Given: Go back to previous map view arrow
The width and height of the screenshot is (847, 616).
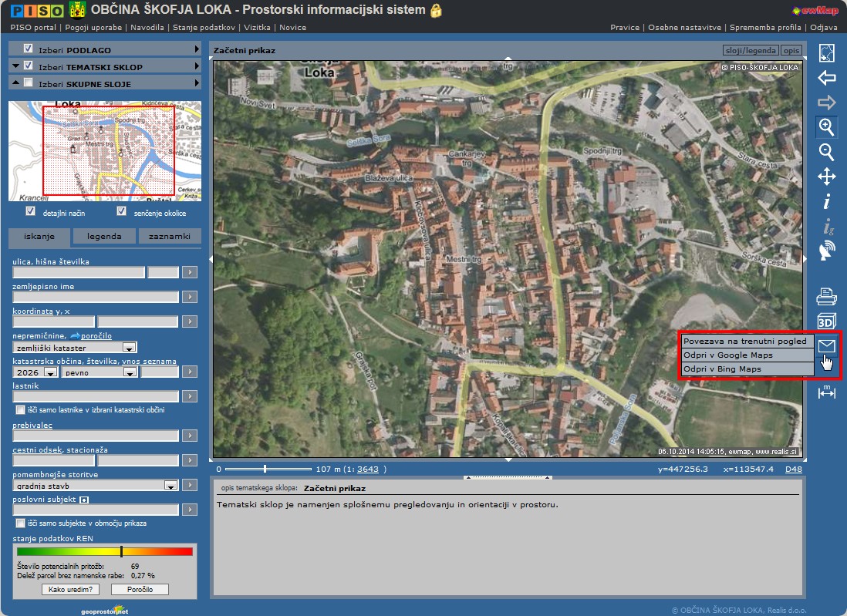Looking at the screenshot, I should click(826, 78).
